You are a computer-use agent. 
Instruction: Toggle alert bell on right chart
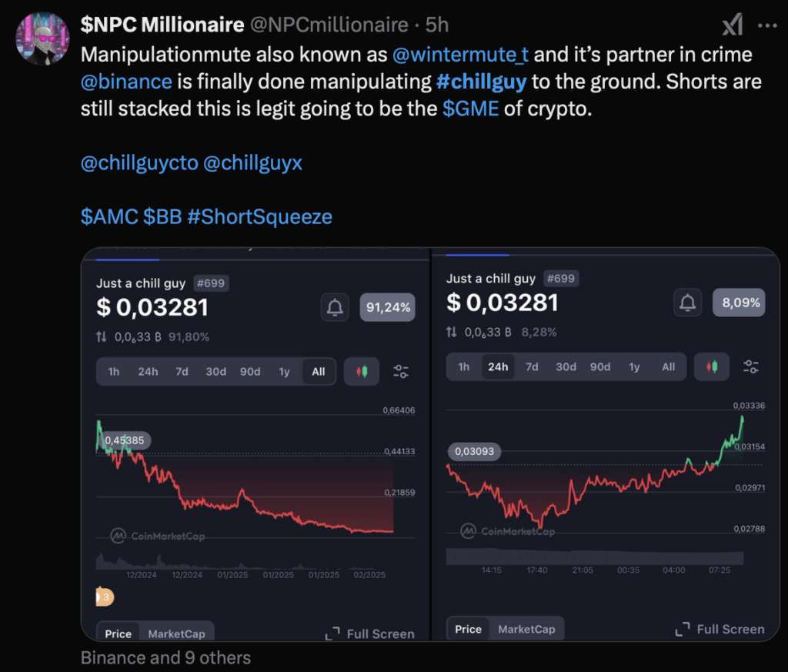pyautogui.click(x=687, y=303)
